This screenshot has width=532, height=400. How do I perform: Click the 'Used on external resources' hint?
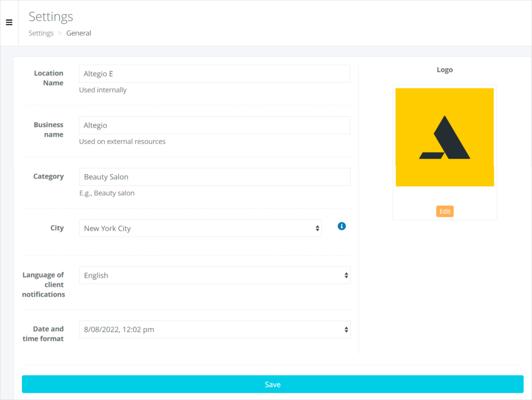tap(122, 142)
